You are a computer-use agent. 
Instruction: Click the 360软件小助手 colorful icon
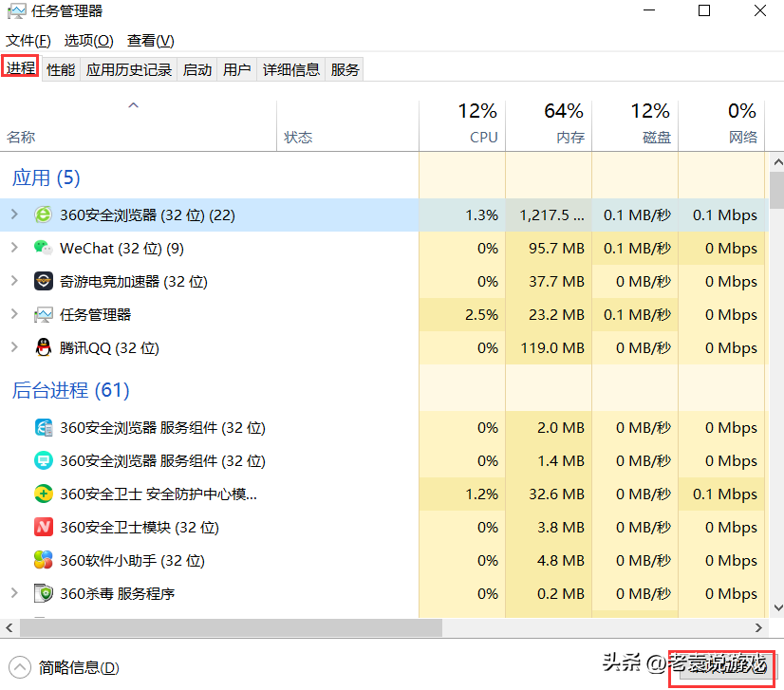(x=43, y=561)
